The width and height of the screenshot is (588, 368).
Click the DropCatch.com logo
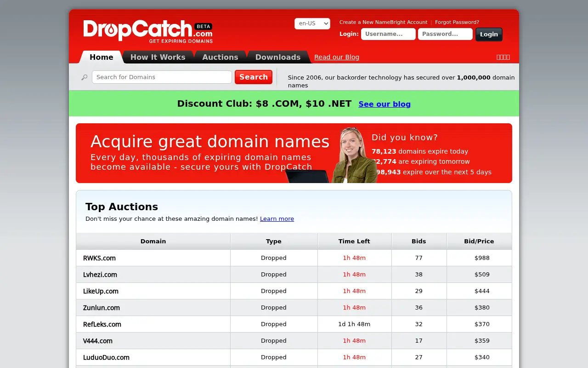147,32
